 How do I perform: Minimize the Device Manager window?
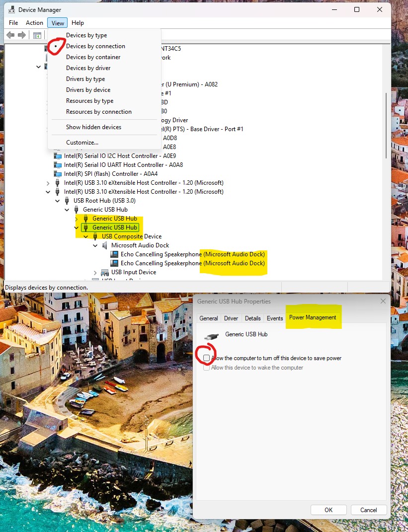pyautogui.click(x=334, y=9)
